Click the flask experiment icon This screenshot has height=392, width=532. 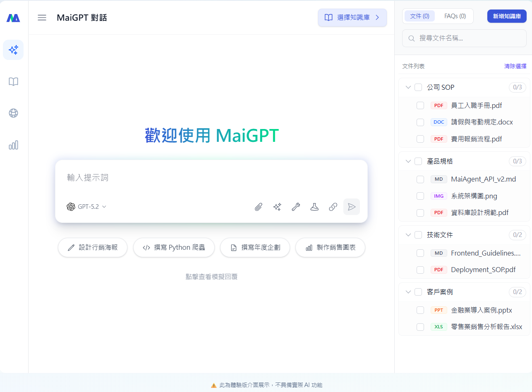click(x=314, y=207)
